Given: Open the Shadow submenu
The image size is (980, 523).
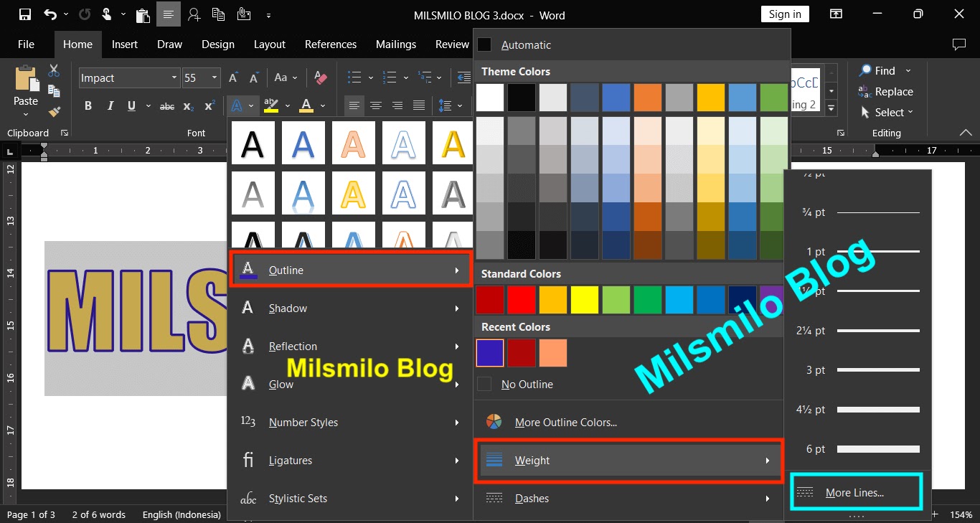Looking at the screenshot, I should [x=350, y=308].
